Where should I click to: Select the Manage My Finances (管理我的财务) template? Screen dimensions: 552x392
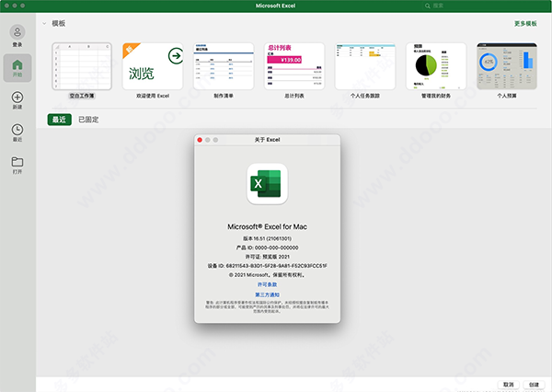436,66
